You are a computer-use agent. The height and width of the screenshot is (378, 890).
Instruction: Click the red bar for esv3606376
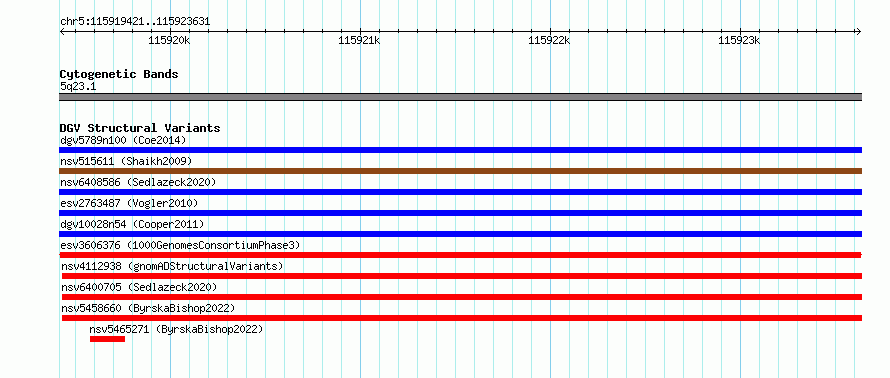pos(460,255)
